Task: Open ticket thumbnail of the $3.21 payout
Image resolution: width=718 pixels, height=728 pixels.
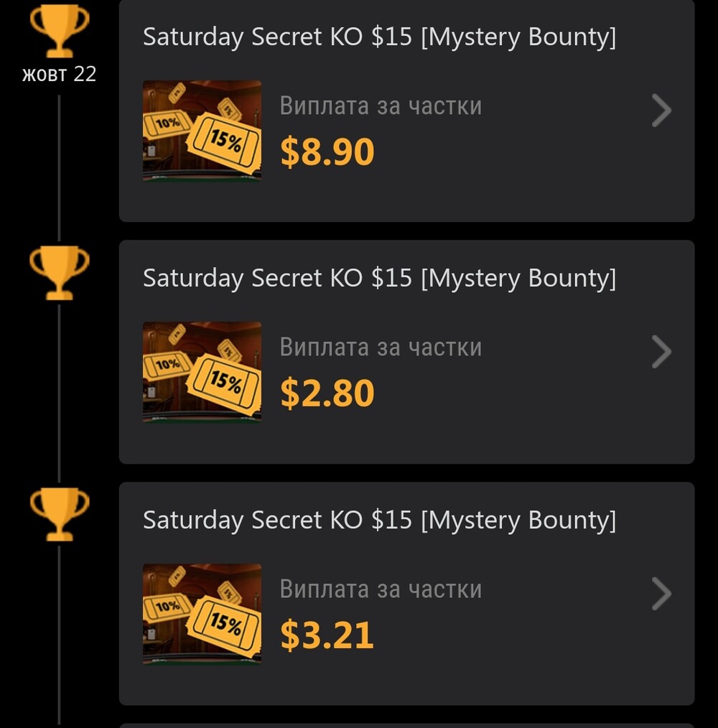Action: (202, 614)
